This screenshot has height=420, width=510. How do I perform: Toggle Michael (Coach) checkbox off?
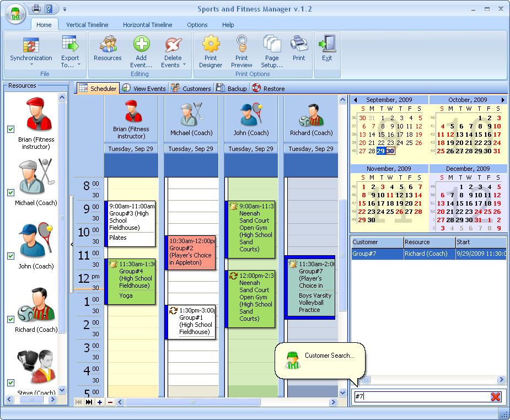(x=10, y=193)
